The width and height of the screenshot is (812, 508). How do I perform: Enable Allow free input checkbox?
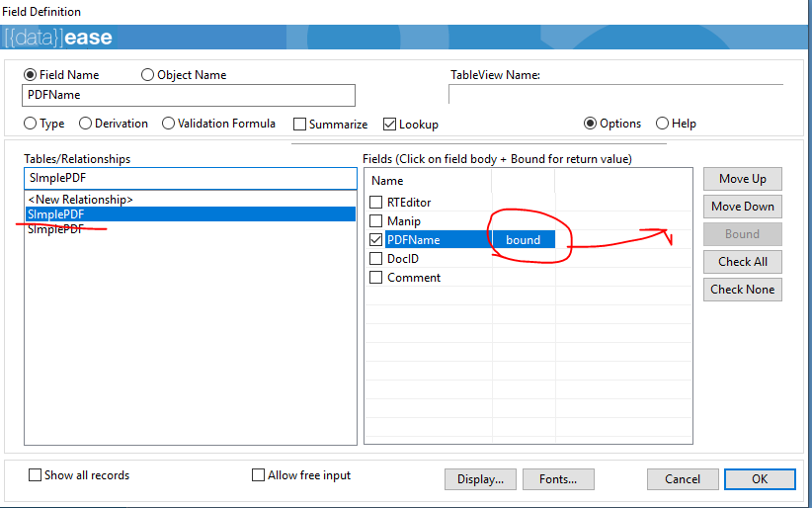[x=258, y=474]
